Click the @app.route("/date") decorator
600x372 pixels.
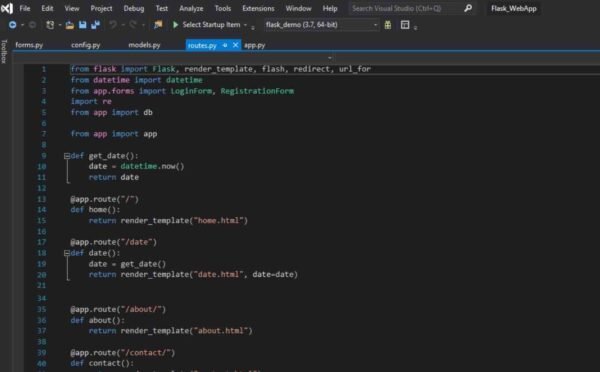(114, 242)
